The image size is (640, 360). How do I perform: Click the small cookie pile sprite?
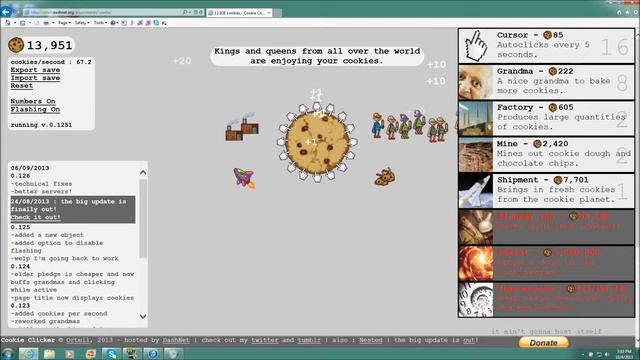[x=384, y=177]
